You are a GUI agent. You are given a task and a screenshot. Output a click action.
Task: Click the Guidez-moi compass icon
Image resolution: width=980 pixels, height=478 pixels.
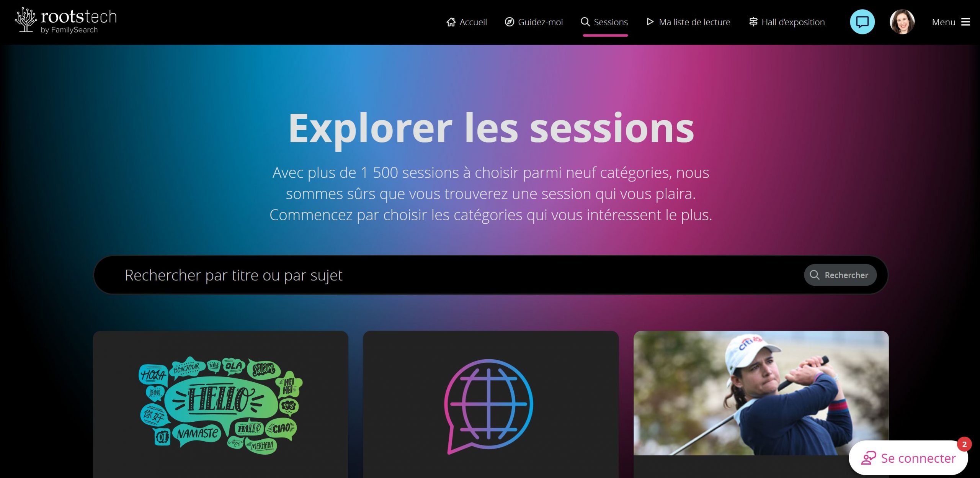(x=509, y=22)
